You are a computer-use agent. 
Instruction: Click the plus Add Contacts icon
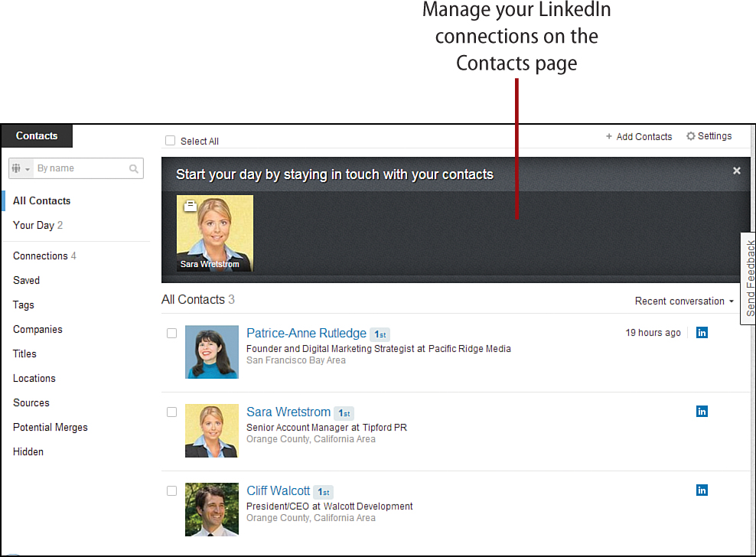609,136
